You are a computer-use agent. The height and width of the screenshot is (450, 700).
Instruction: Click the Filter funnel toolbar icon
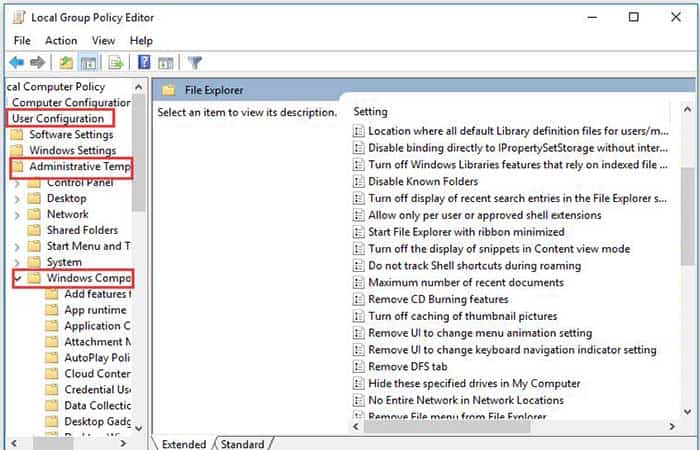(x=195, y=62)
